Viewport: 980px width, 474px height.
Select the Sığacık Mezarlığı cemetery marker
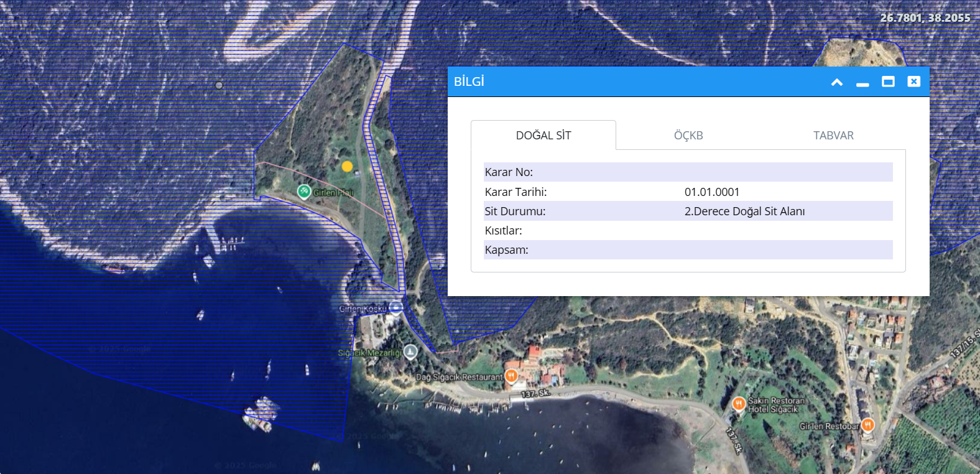(410, 352)
